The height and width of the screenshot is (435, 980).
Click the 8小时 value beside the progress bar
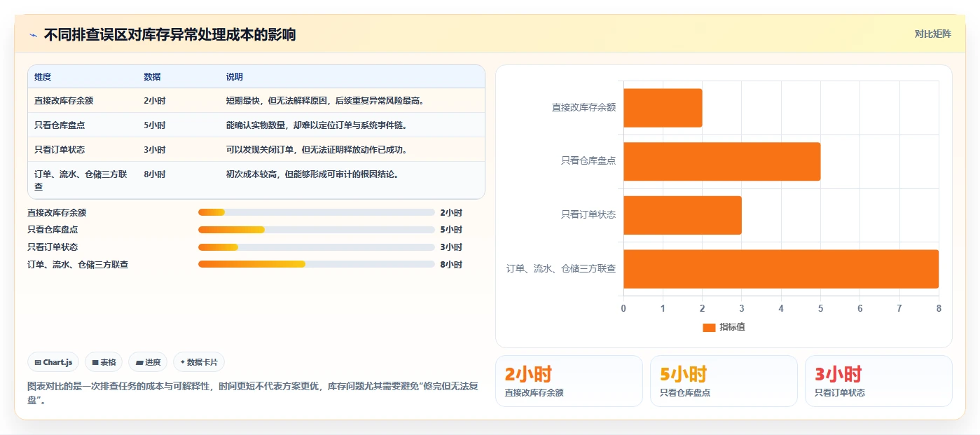click(x=451, y=265)
